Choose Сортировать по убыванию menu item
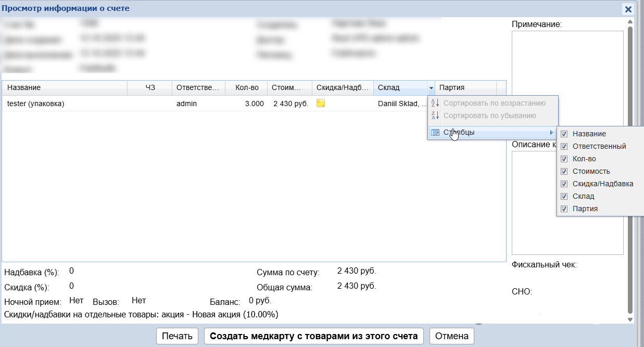The width and height of the screenshot is (644, 347). tap(489, 115)
